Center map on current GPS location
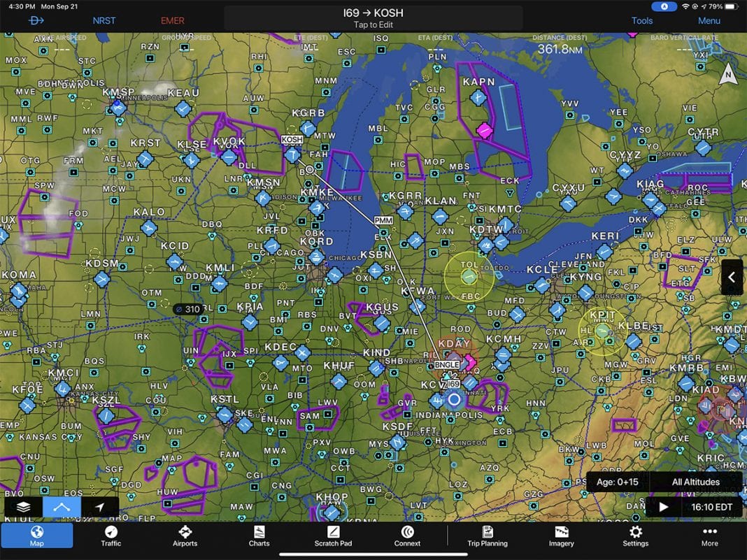Viewport: 747px width, 560px height. click(x=99, y=507)
